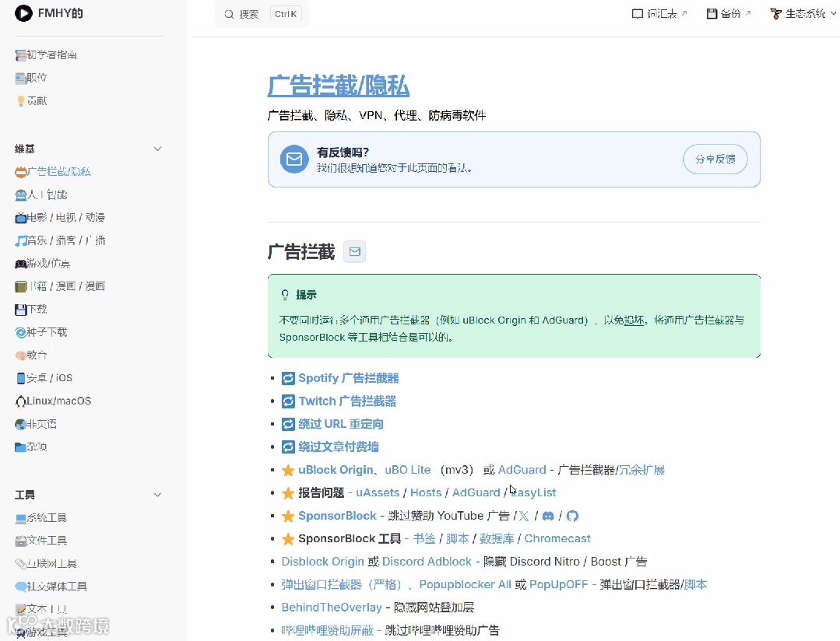The image size is (840, 641).
Task: Open 非英语 in the sidebar
Action: tap(36, 424)
